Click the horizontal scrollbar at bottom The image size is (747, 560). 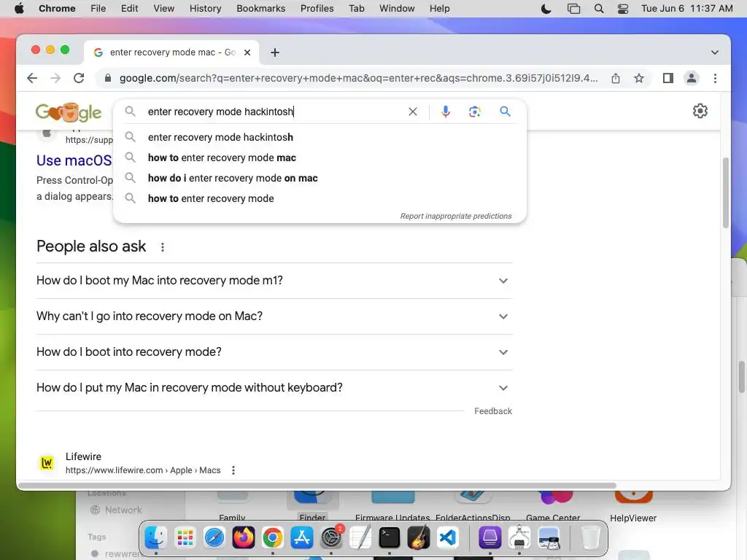317,486
